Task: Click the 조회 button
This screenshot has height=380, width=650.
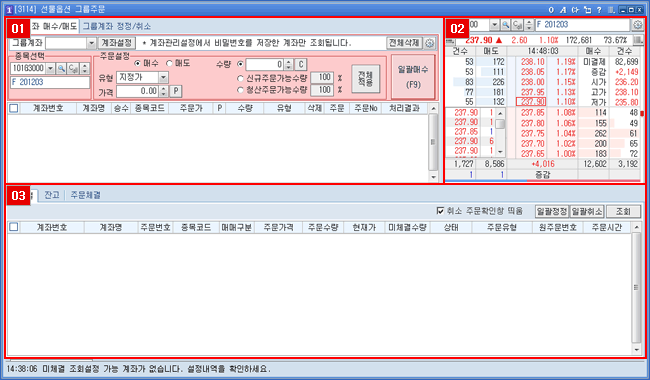Action: [x=623, y=211]
